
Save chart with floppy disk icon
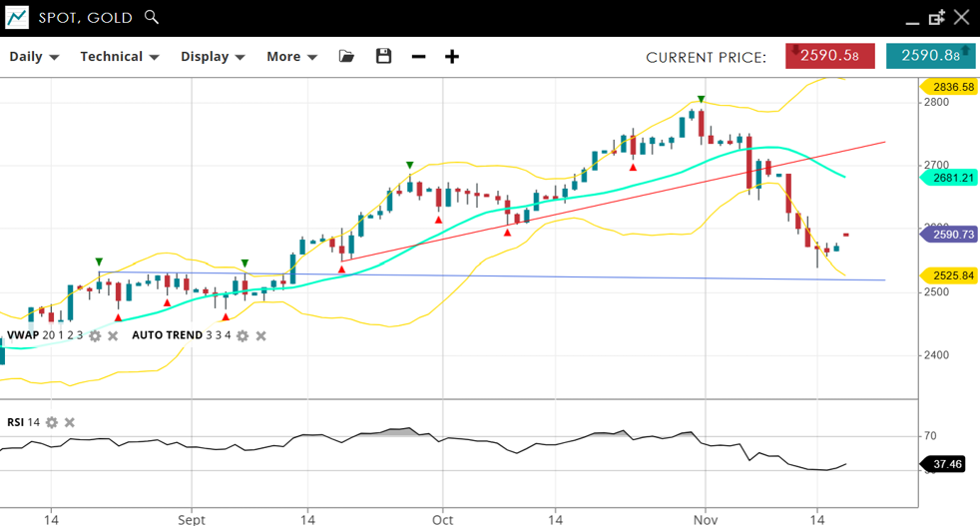(383, 57)
